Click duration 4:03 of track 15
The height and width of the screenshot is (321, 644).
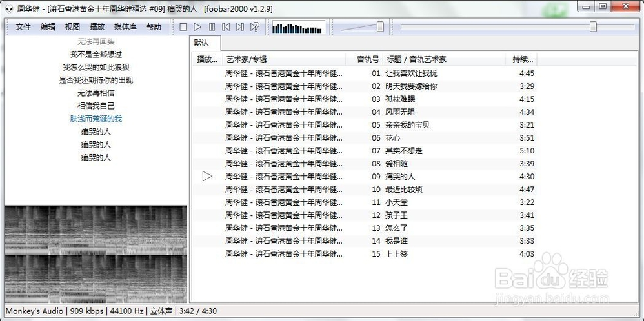click(527, 254)
